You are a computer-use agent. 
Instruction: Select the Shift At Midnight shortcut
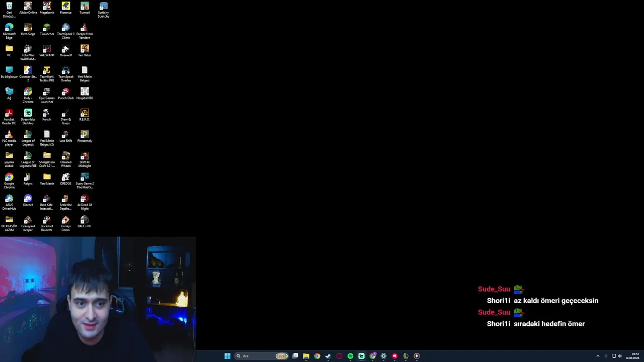[85, 159]
